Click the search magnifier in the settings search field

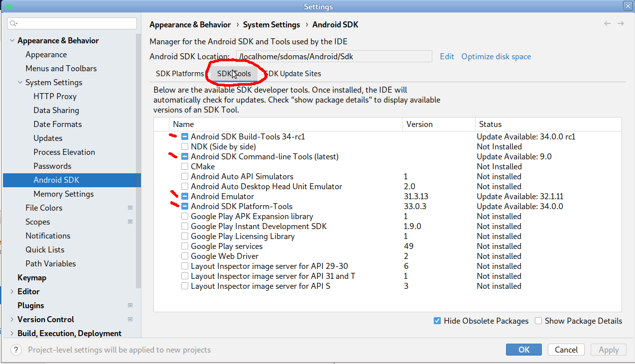[x=12, y=23]
